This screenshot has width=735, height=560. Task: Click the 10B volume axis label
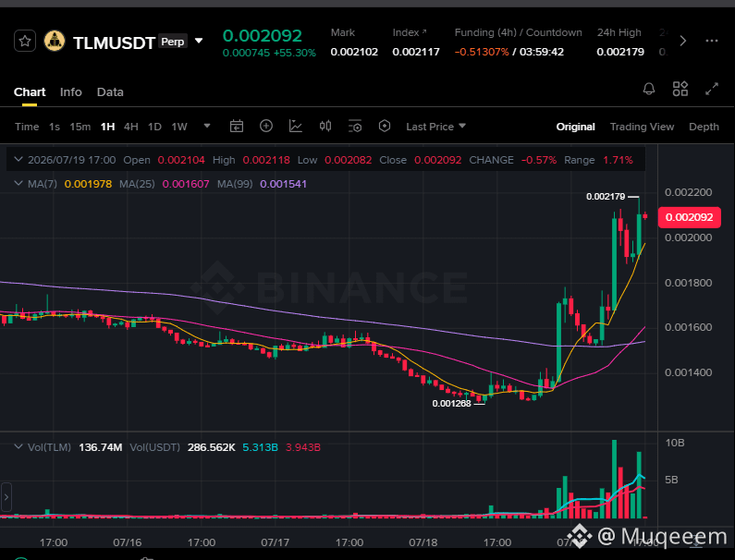coord(675,443)
